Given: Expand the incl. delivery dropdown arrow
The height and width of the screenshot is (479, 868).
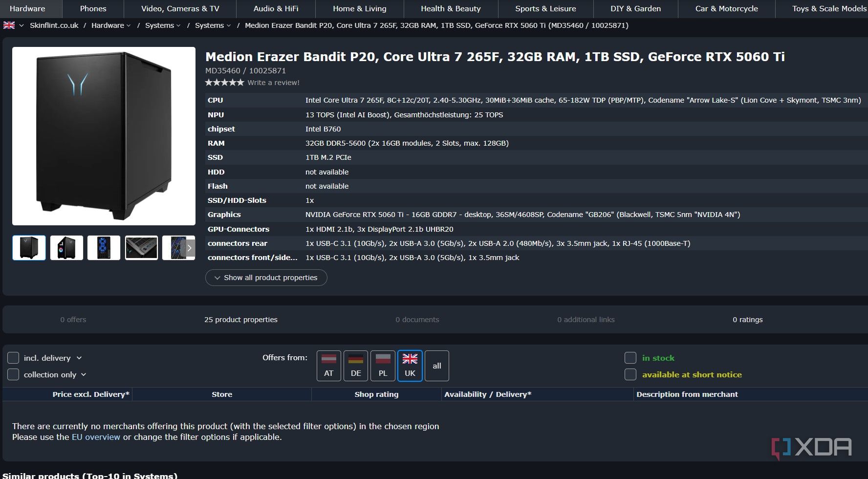Looking at the screenshot, I should pos(79,358).
